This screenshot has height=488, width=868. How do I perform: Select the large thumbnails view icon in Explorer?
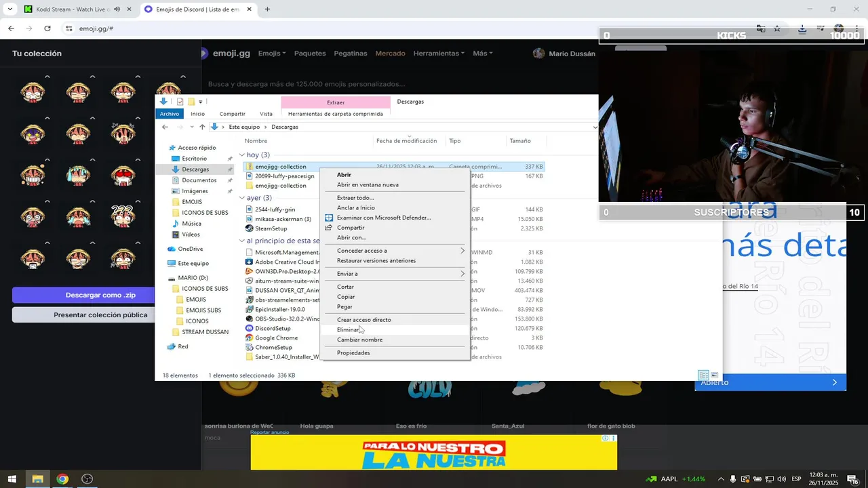(714, 375)
